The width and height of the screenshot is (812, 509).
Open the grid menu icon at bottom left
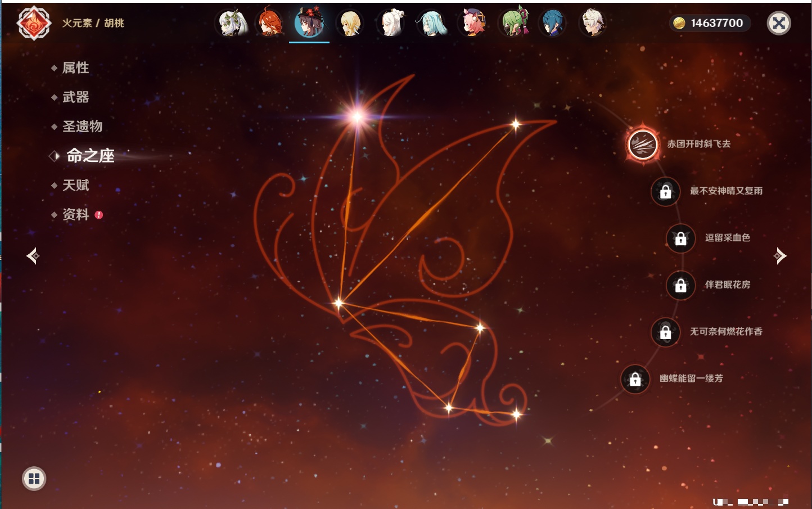coord(34,479)
